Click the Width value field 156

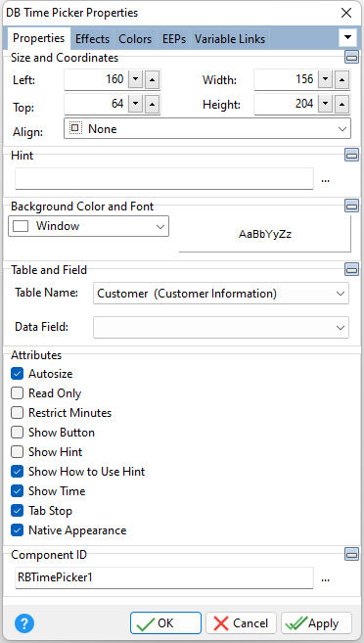pos(286,79)
